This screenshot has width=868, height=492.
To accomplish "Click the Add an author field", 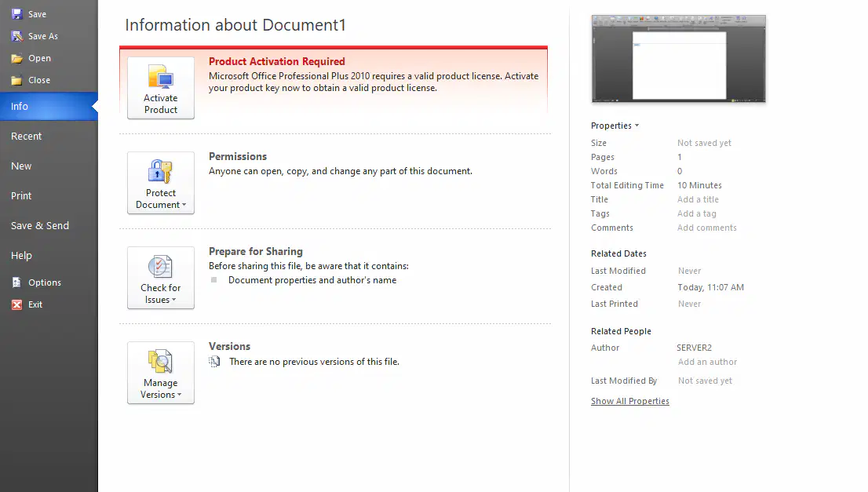I will tap(707, 362).
